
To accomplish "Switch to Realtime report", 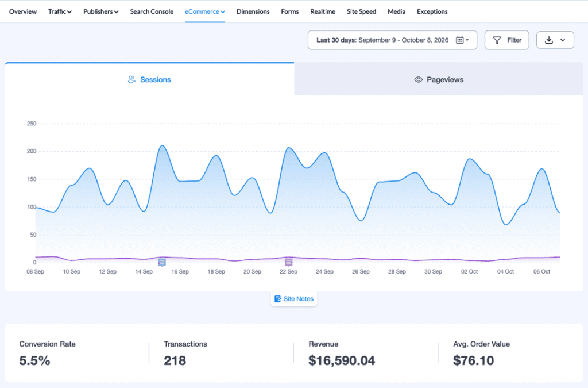I will 323,11.
